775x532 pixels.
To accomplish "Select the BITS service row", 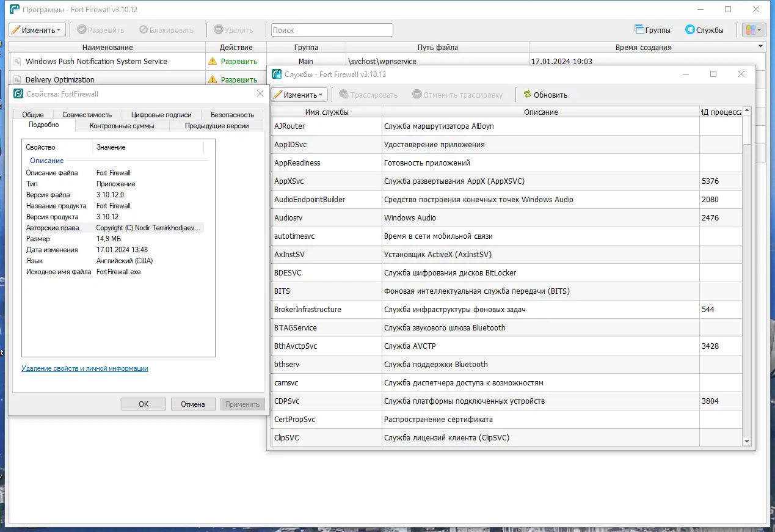I will click(x=507, y=291).
